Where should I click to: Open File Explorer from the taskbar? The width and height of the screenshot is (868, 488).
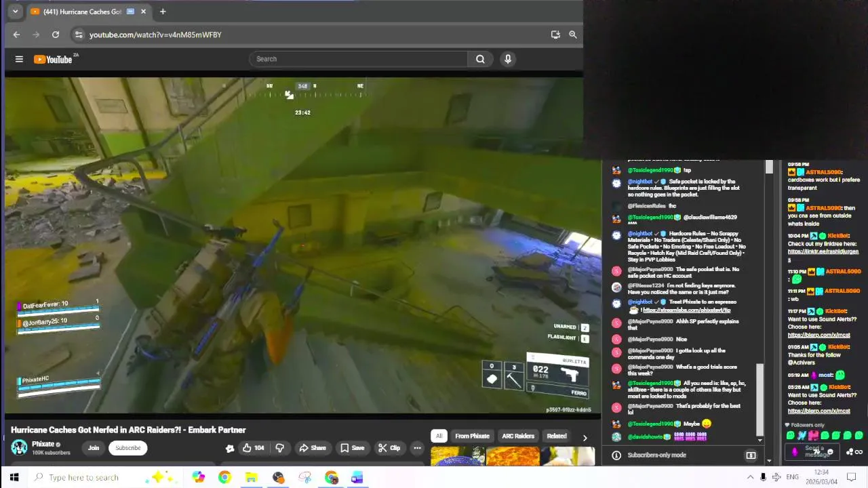[251, 477]
